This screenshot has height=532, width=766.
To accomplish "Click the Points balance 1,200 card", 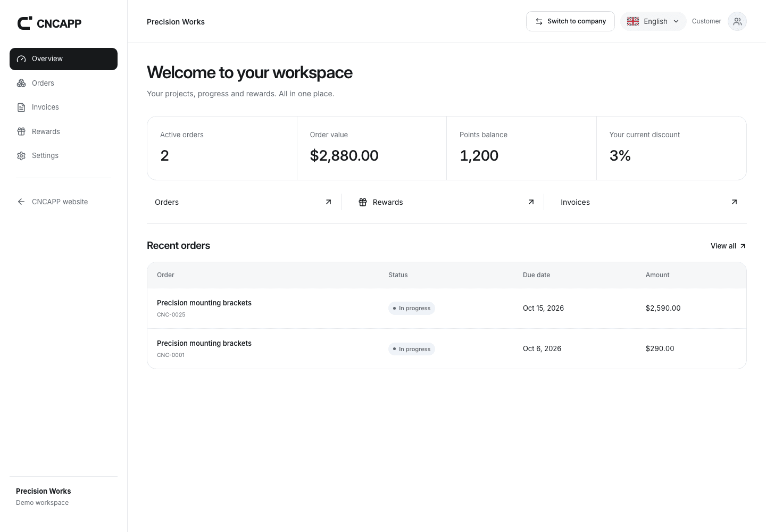I will tap(521, 148).
